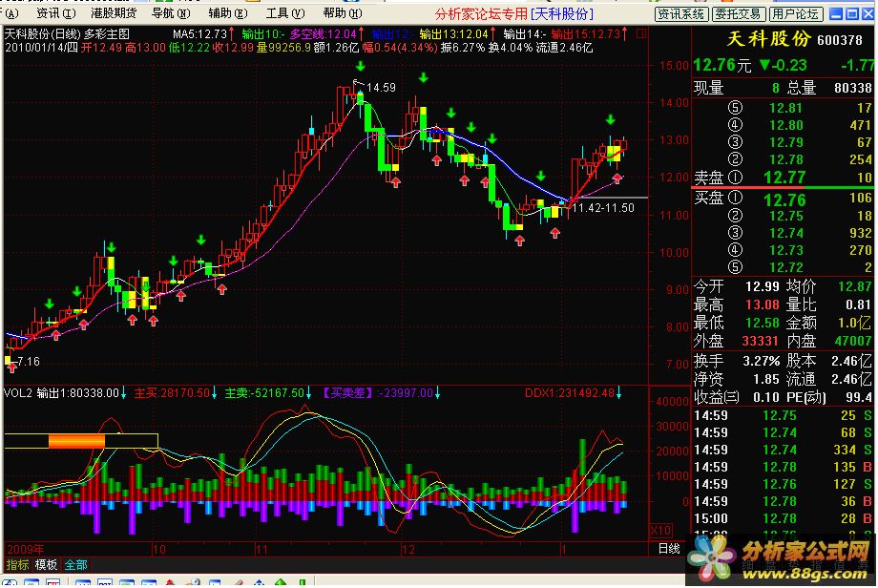
Task: Select the buy level ③ price 12.74
Action: pyautogui.click(x=785, y=233)
